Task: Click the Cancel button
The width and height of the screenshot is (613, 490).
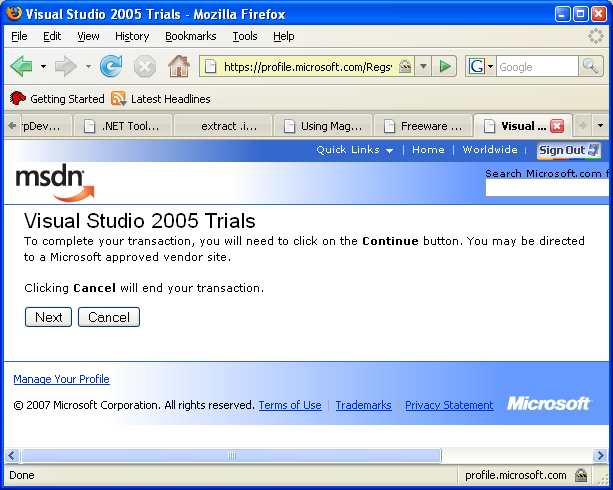Action: click(109, 317)
